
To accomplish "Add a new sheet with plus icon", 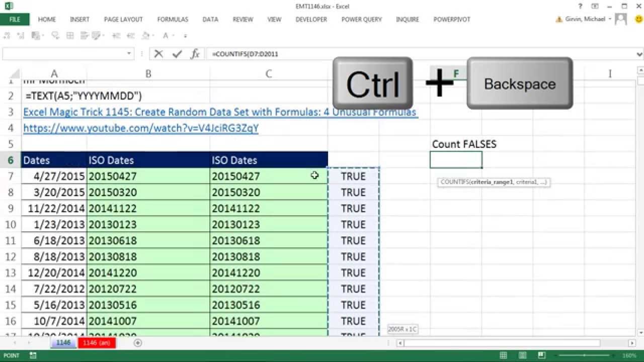I will (138, 343).
